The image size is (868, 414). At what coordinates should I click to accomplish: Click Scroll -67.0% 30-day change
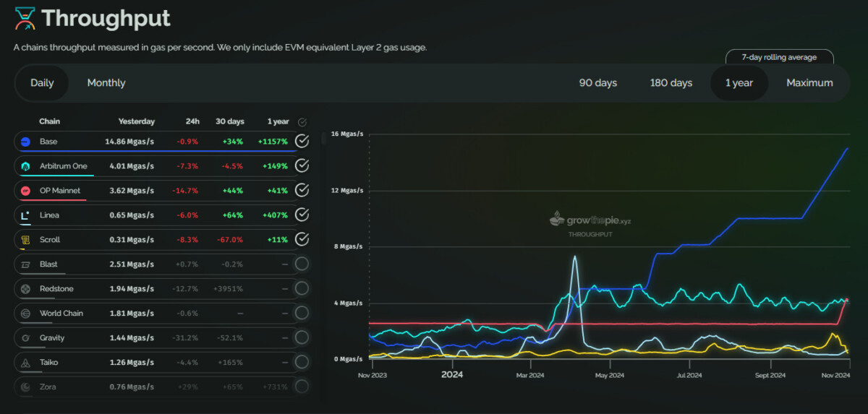point(230,240)
